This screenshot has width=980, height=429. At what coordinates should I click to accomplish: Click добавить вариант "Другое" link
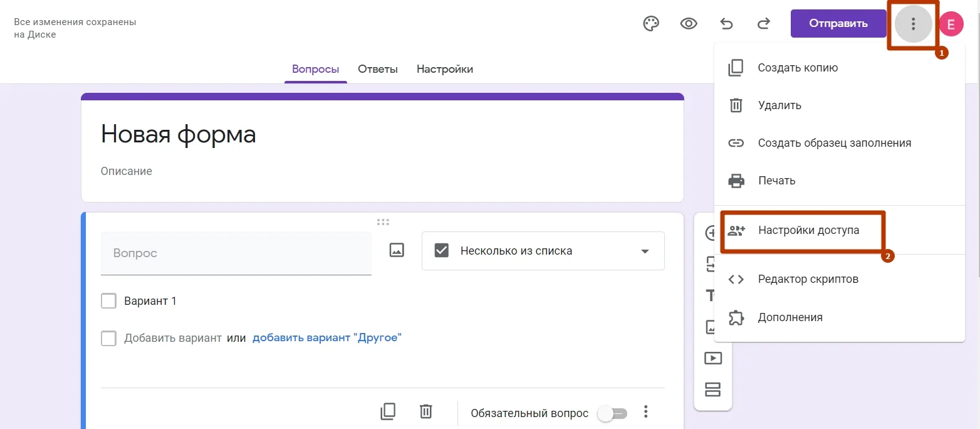326,338
